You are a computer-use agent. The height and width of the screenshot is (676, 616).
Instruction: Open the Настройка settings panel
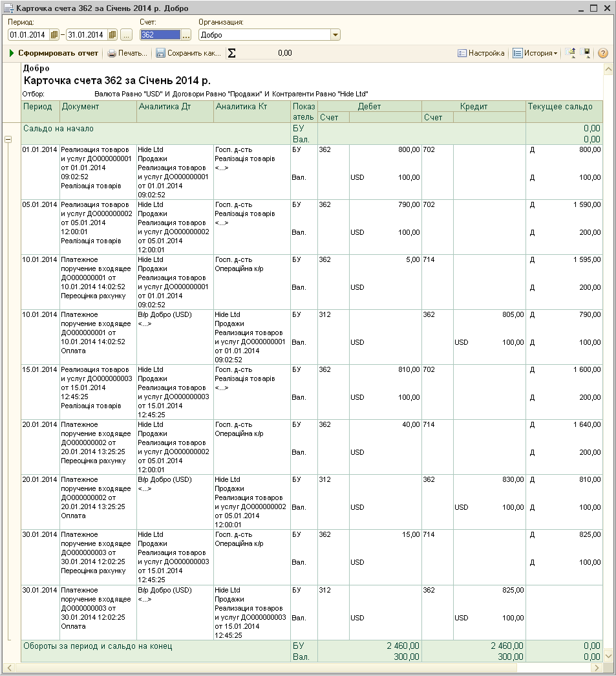[x=481, y=53]
